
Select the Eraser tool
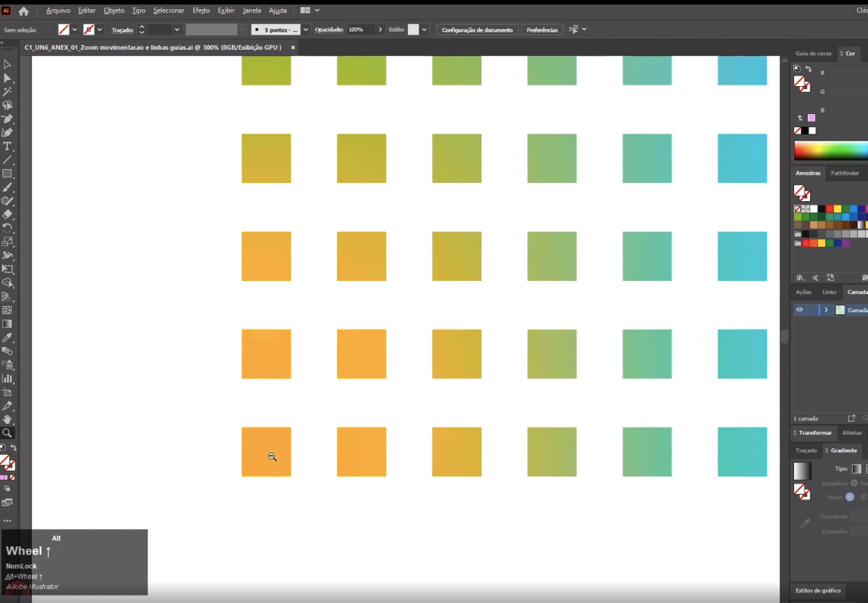[8, 215]
